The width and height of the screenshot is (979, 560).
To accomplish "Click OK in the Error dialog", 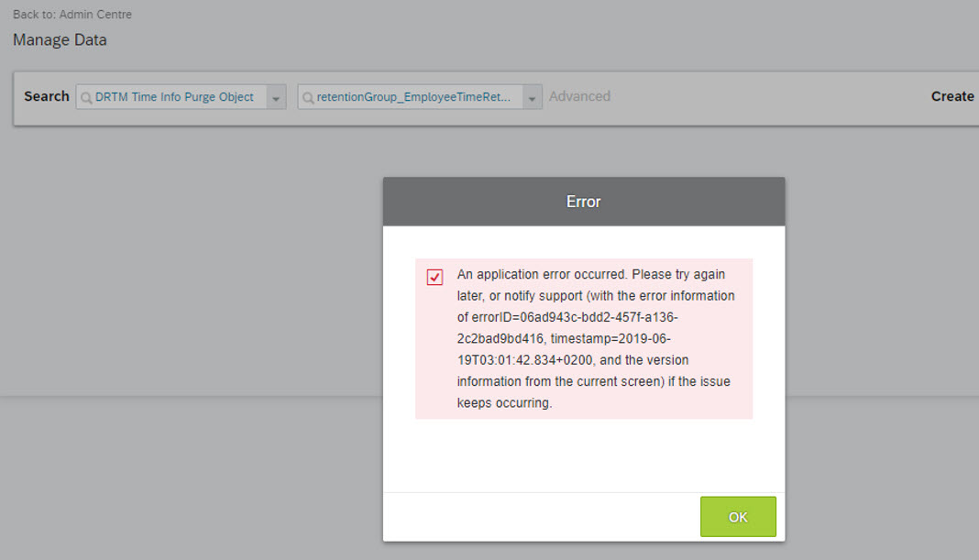I will pos(738,516).
